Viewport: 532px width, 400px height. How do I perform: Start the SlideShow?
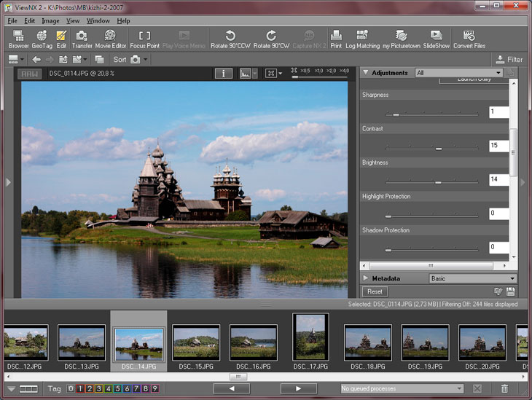436,39
